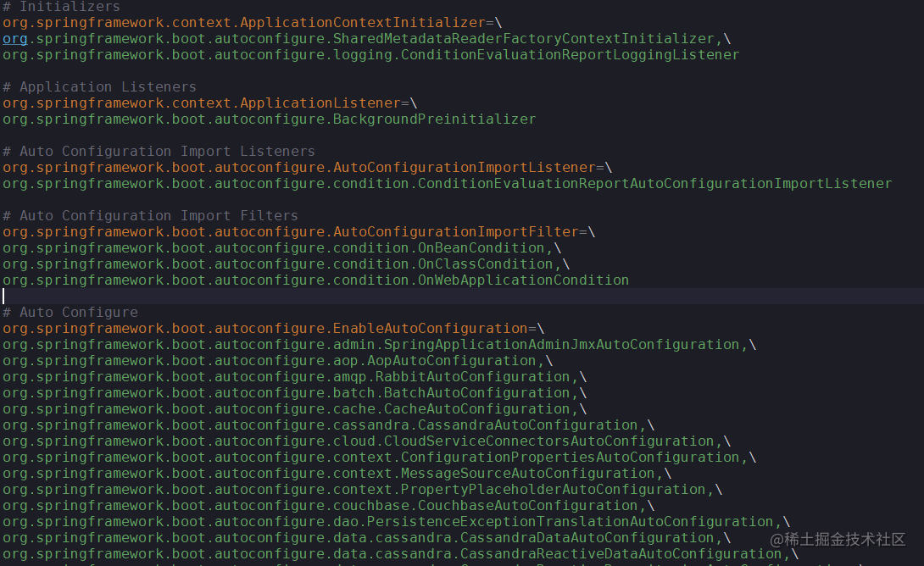Click the cassandra.CassandraAutoConfiguration line
The width and height of the screenshot is (924, 566).
pos(328,425)
